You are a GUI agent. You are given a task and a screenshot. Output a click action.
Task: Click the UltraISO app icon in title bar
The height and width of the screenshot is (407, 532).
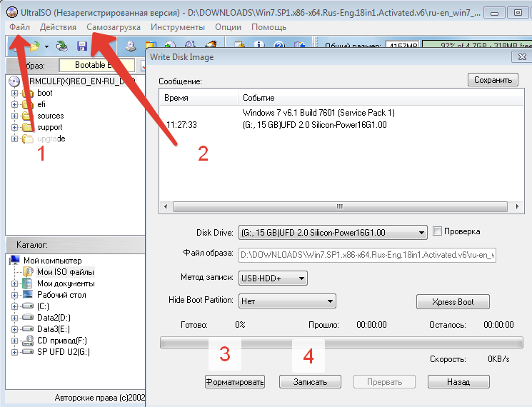pos(12,13)
